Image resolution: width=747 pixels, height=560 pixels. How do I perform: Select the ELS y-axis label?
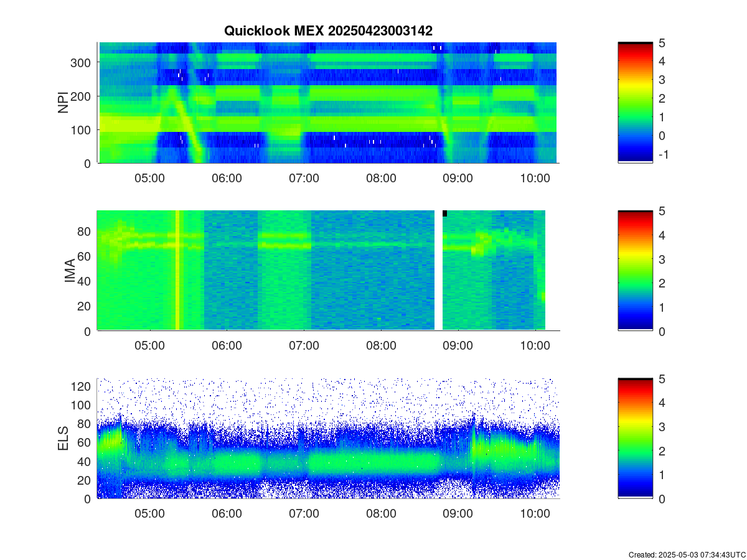[x=63, y=439]
